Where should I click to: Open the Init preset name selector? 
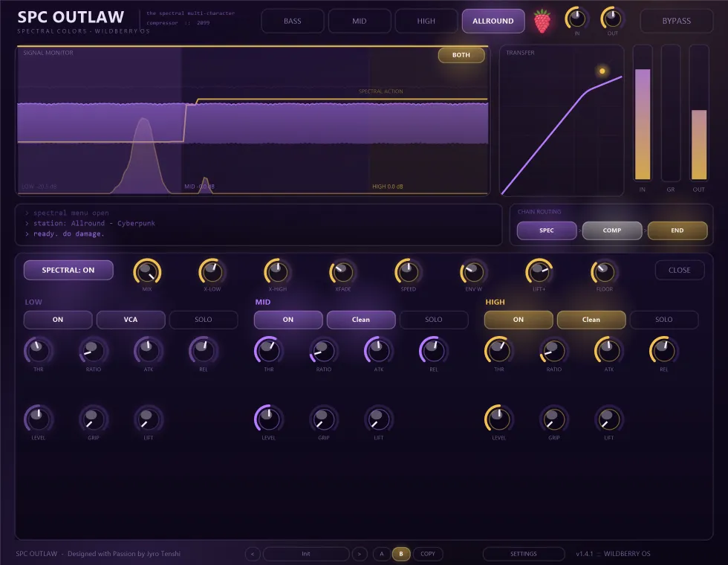tap(306, 554)
